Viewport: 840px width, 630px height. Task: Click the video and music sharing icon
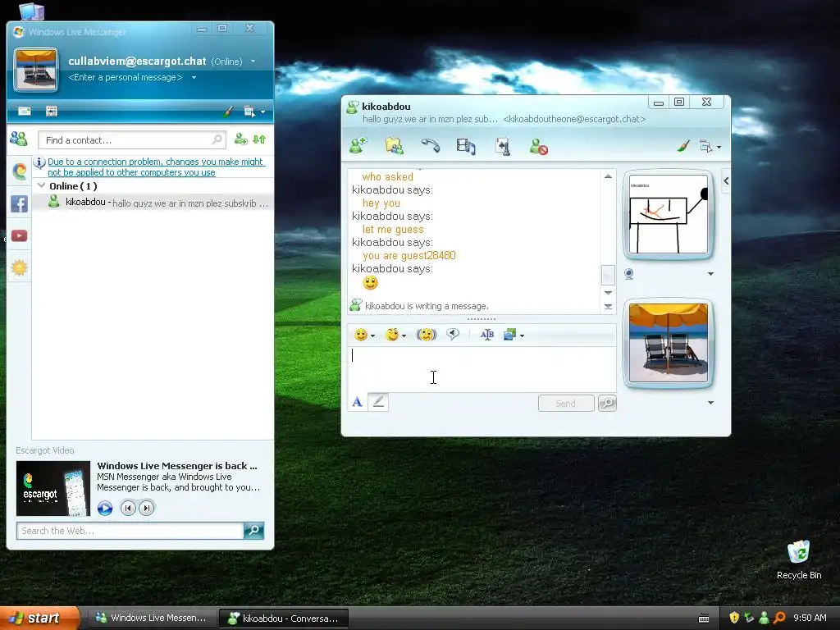pyautogui.click(x=466, y=146)
